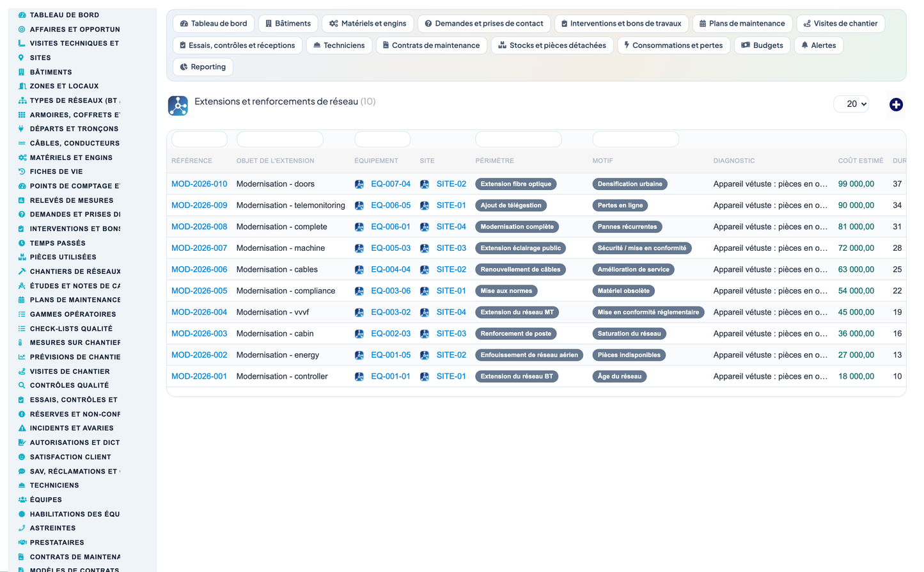
Task: Sort by COÛT ESTIMÉ column header
Action: pos(861,161)
